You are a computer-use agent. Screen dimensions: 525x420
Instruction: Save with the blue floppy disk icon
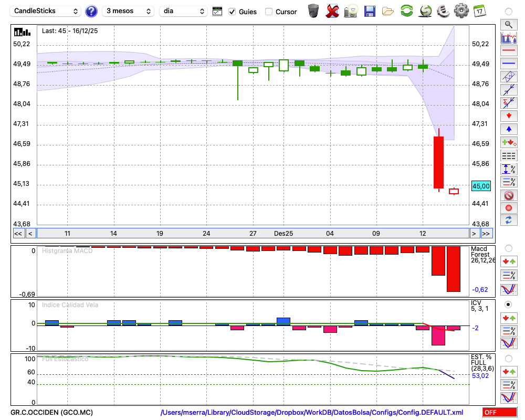(x=370, y=12)
